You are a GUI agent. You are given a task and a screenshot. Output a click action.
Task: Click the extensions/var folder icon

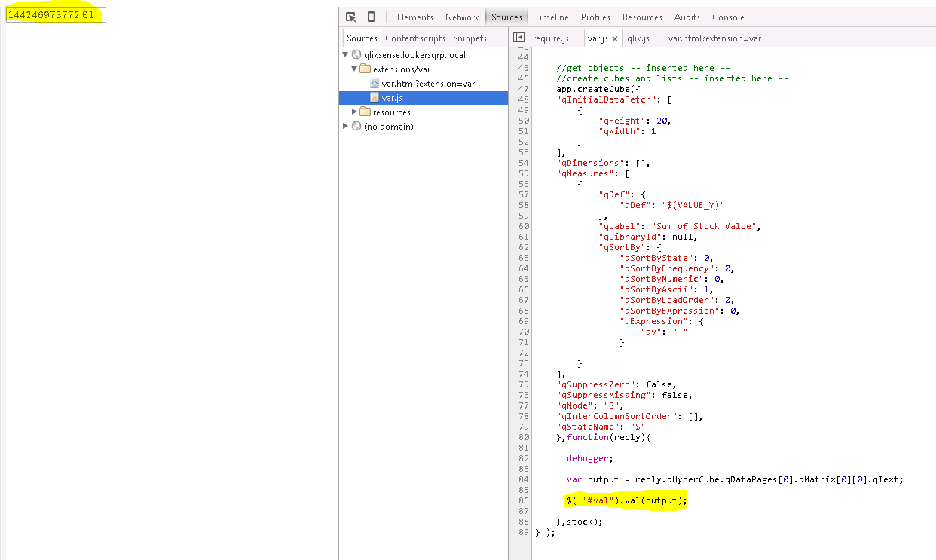pyautogui.click(x=366, y=69)
